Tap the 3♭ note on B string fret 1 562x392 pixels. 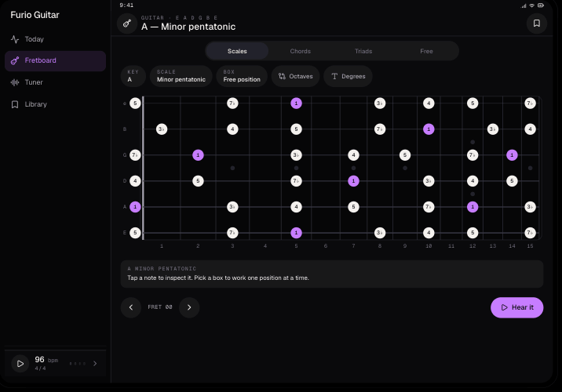[x=162, y=129]
